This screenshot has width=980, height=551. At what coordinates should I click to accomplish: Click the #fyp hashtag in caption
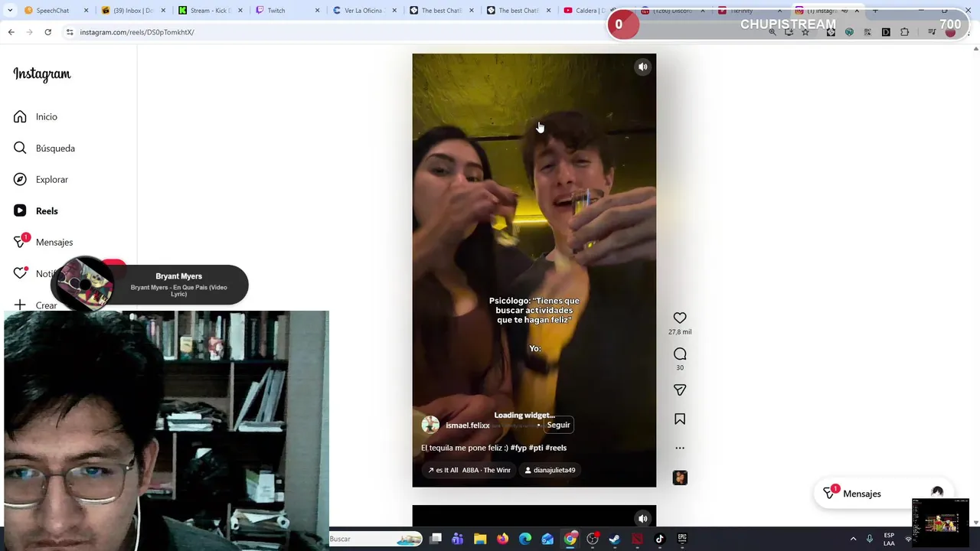tap(518, 448)
